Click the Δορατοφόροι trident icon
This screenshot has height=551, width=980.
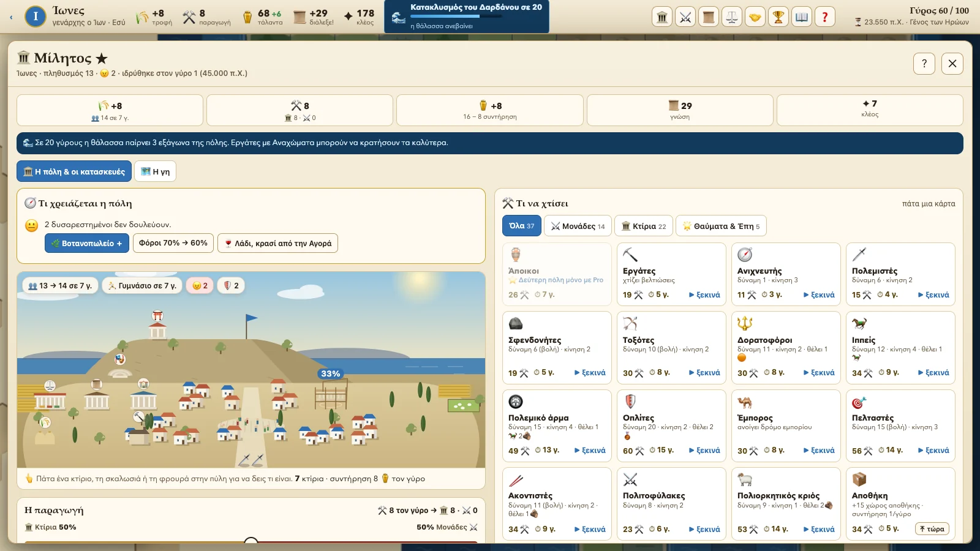pyautogui.click(x=745, y=323)
